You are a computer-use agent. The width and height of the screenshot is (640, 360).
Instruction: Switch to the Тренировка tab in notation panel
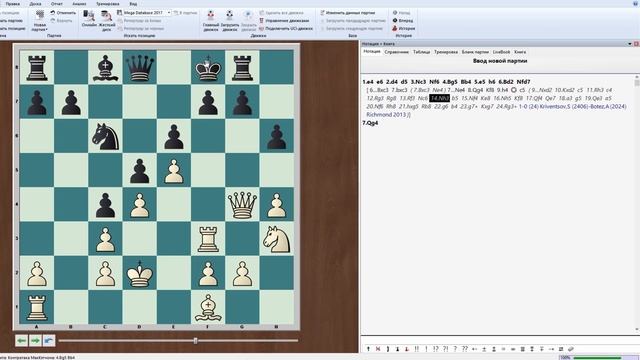click(x=446, y=52)
